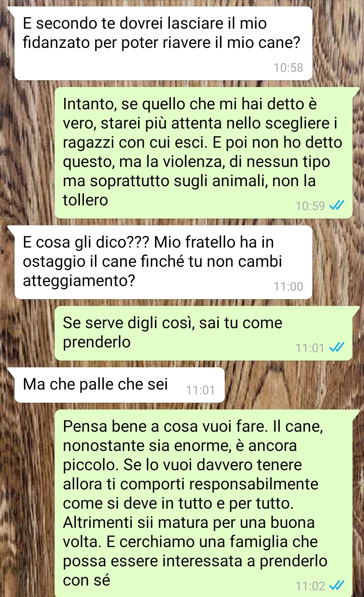Tap the 11:02 timestamp on last message
The width and height of the screenshot is (364, 597).
click(x=310, y=586)
